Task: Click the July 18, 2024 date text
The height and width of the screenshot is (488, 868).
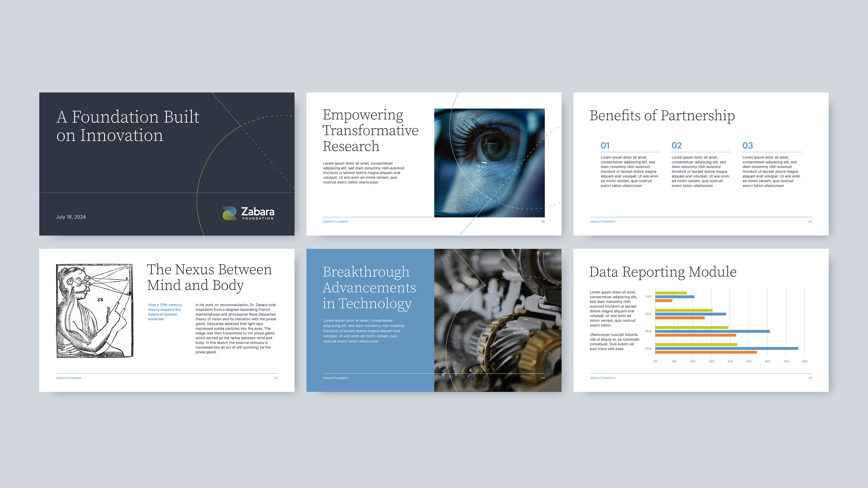Action: 71,217
